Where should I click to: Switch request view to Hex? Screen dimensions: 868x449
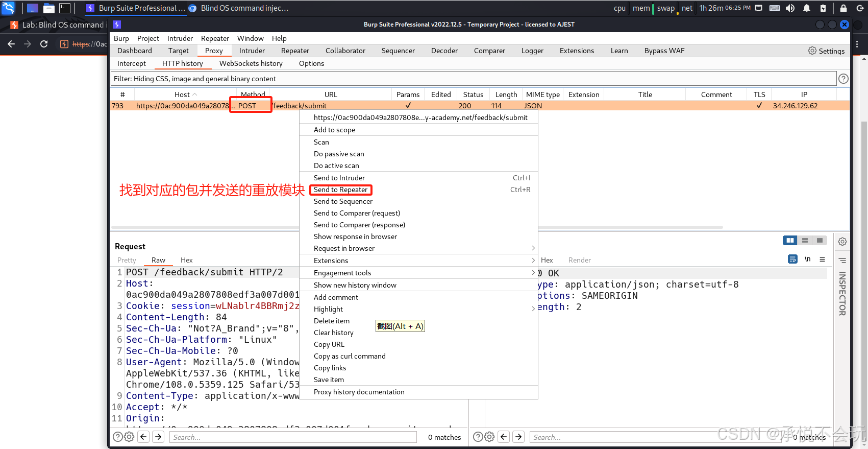tap(187, 260)
